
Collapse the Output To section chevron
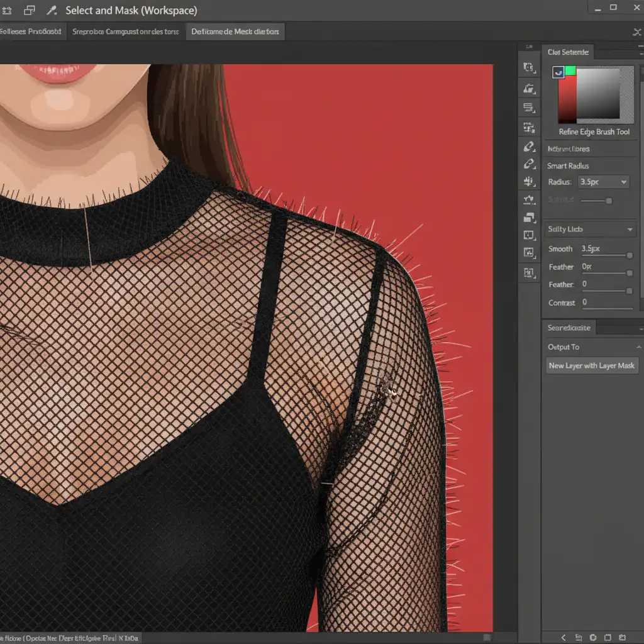coord(638,347)
